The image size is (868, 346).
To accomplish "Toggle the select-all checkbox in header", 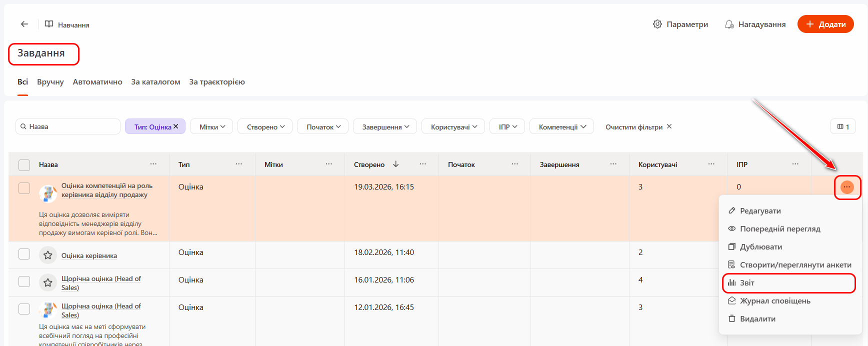I will click(x=24, y=164).
